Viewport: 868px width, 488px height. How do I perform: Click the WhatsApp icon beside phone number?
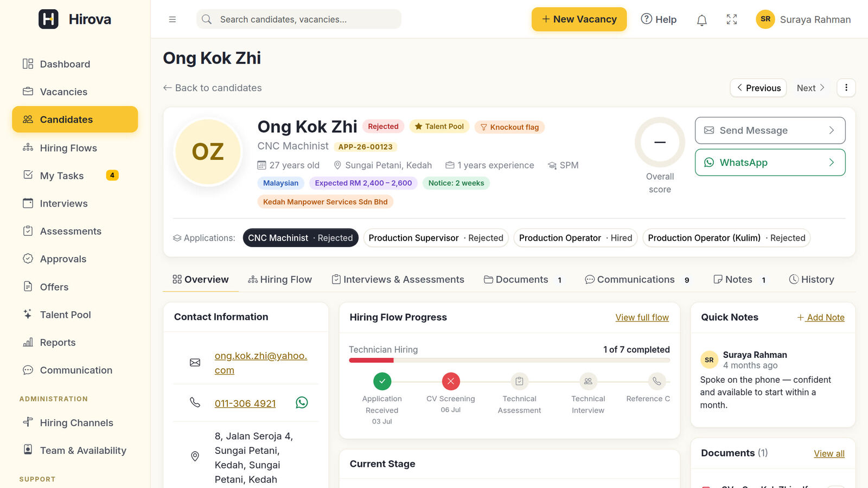[302, 402]
